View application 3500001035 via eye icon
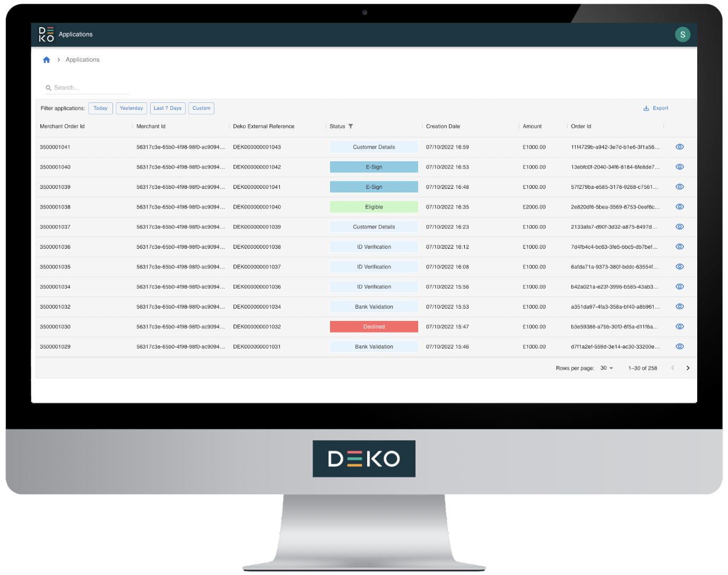Image resolution: width=728 pixels, height=575 pixels. [x=680, y=267]
